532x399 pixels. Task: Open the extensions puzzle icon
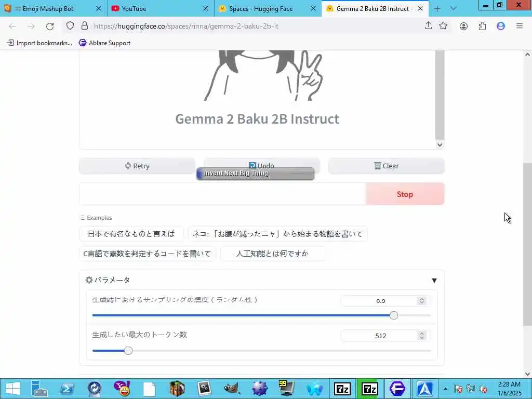(x=482, y=26)
